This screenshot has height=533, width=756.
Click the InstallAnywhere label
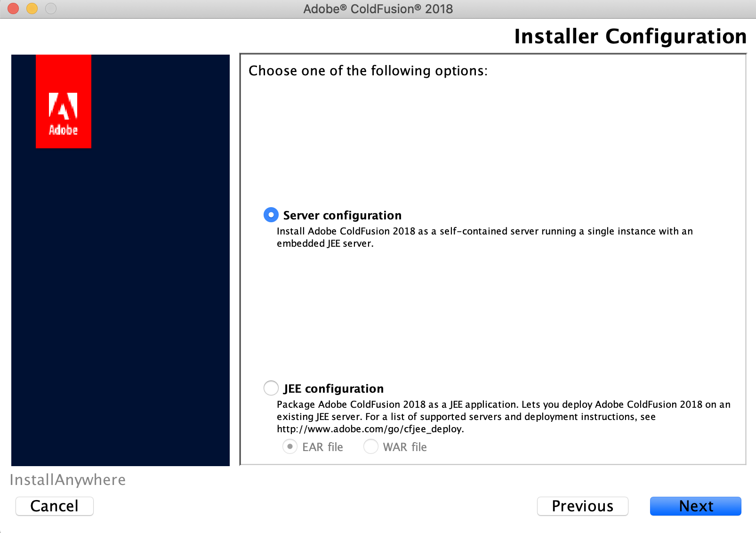(68, 480)
